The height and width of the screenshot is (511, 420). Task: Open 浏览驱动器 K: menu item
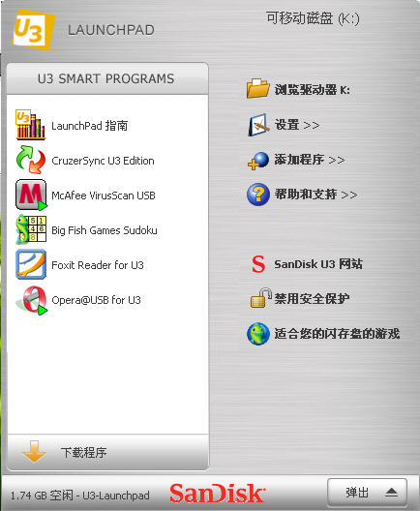pyautogui.click(x=298, y=89)
